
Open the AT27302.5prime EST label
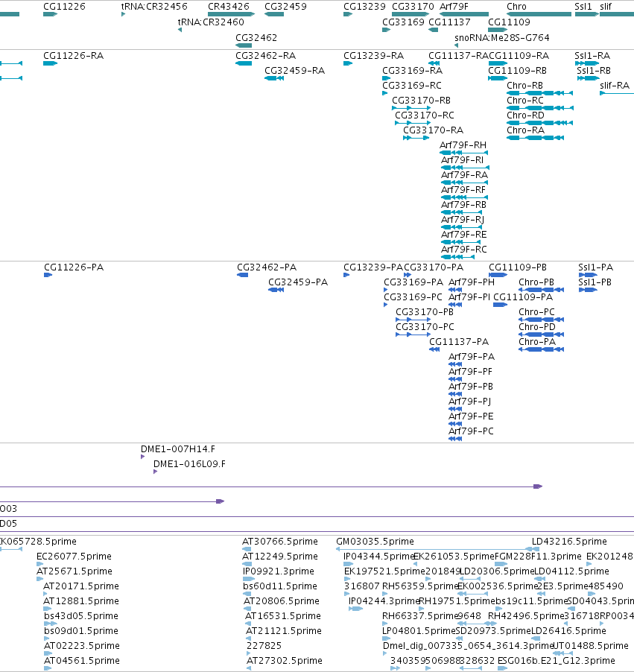point(284,660)
